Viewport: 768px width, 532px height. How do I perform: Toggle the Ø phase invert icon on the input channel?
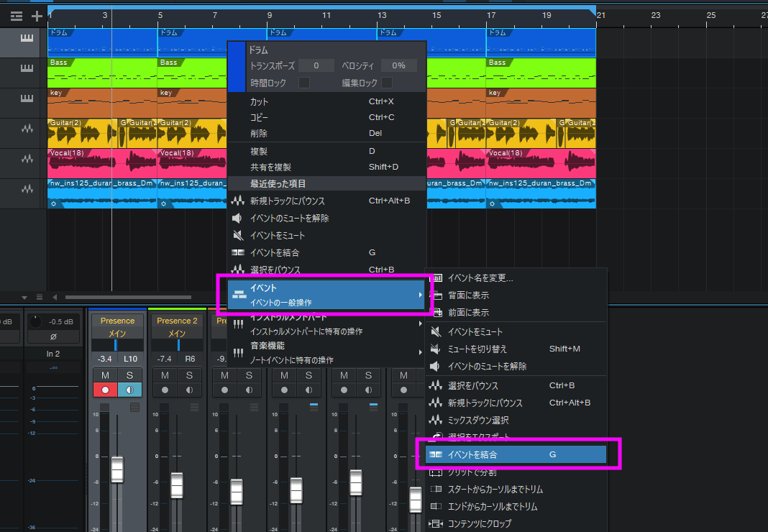[54, 336]
